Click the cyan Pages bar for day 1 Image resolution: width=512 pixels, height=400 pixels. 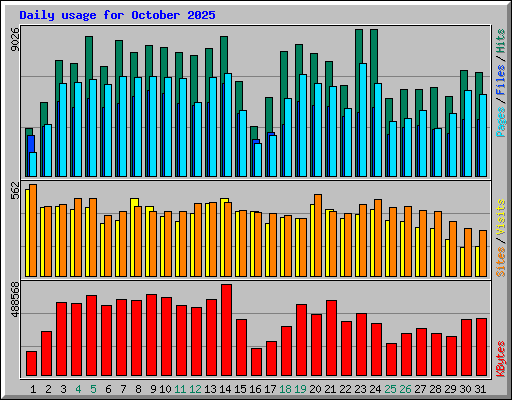[x=33, y=165]
